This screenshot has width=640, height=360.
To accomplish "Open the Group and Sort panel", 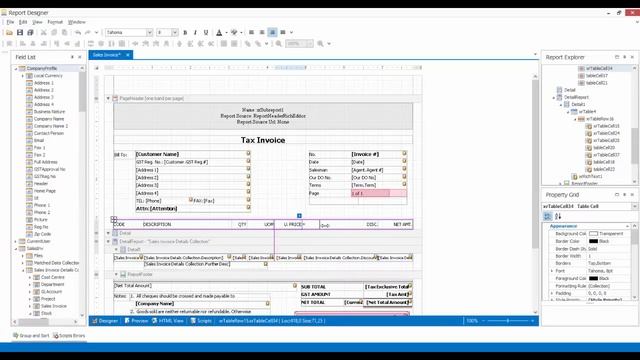I will pyautogui.click(x=31, y=336).
